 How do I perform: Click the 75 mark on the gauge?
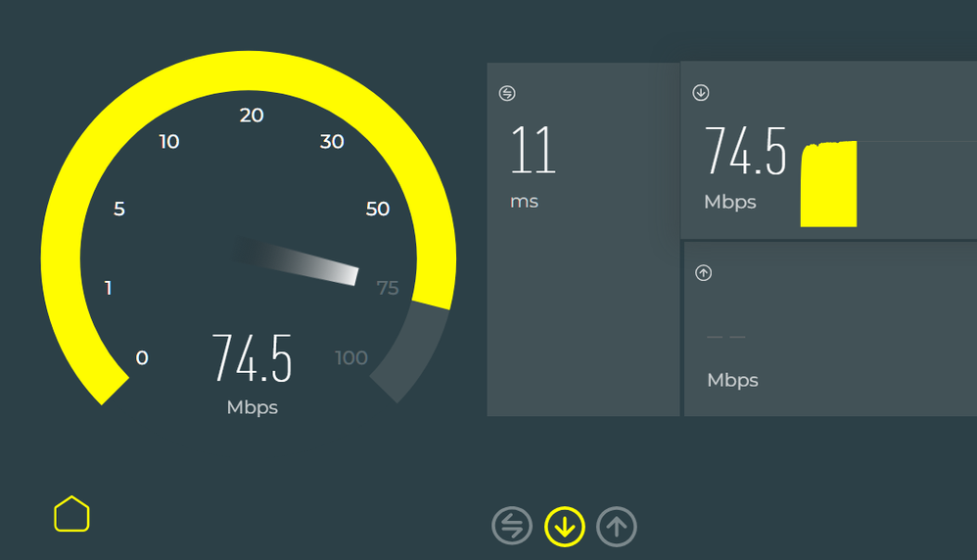click(x=388, y=288)
